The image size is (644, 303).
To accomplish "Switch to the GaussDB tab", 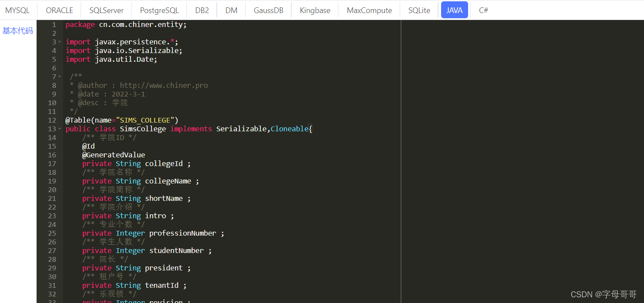I will 268,10.
